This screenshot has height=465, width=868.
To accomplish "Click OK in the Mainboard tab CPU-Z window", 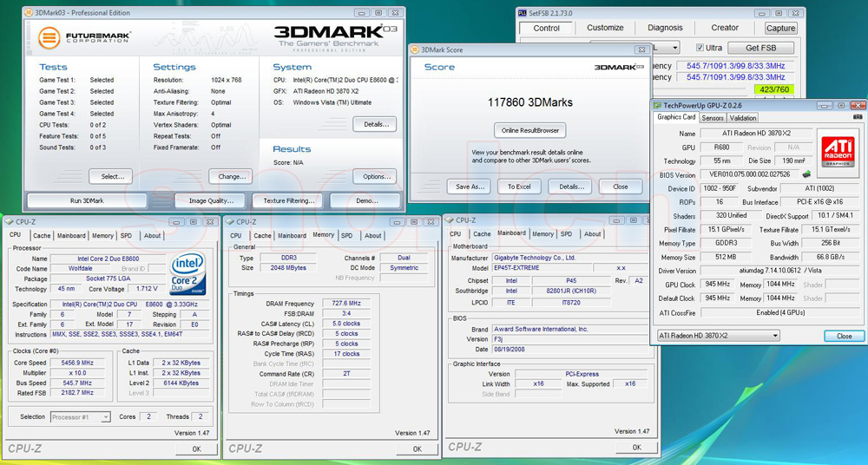I will pos(636,448).
